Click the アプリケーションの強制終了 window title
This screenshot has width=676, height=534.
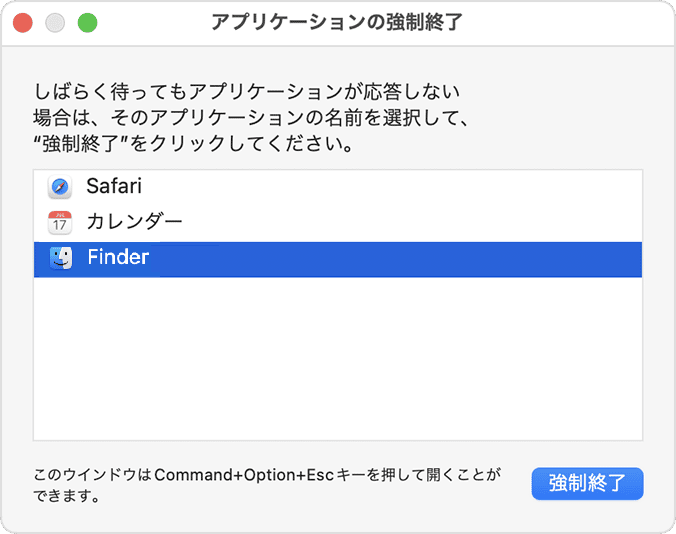coord(337,22)
